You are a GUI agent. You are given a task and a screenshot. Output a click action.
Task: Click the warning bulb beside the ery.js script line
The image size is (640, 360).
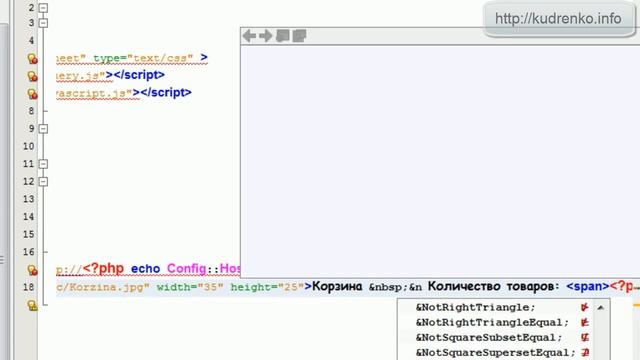pyautogui.click(x=32, y=76)
